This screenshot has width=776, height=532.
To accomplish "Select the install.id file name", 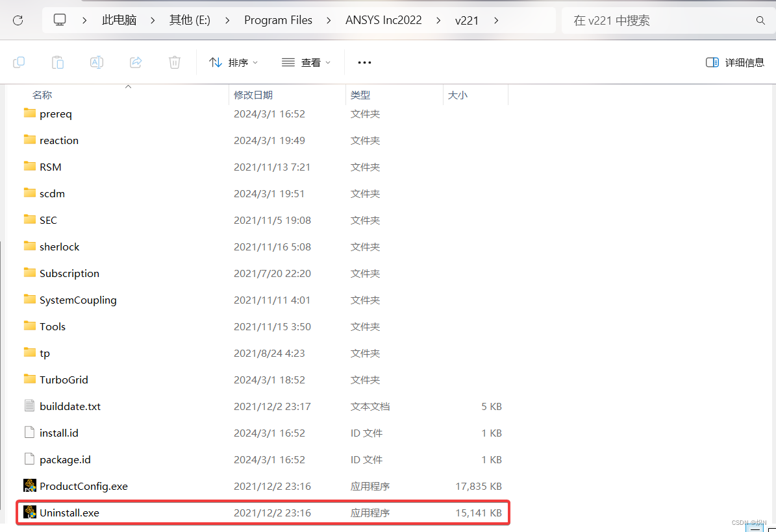I will [x=59, y=433].
